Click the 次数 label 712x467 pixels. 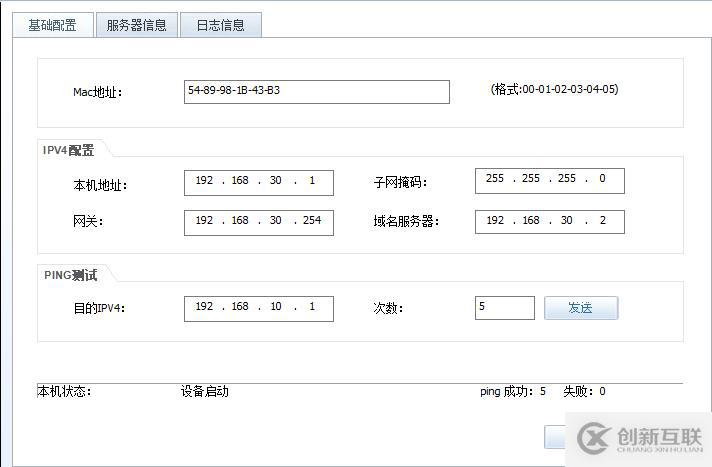(388, 308)
